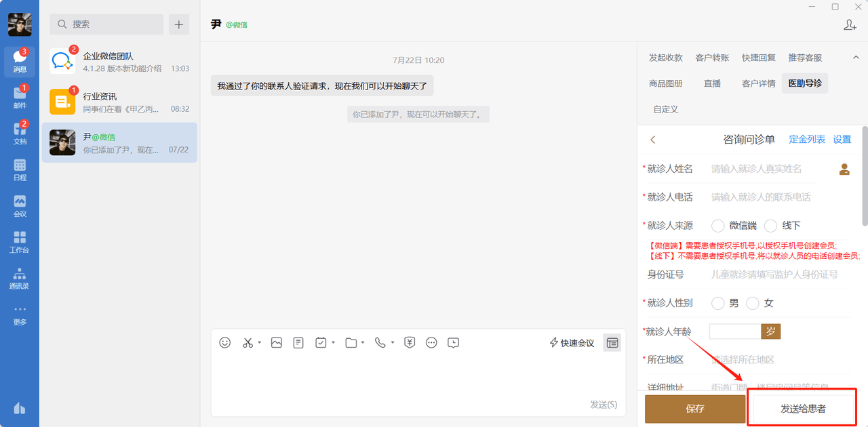This screenshot has height=427, width=868.
Task: Open the 设置 link in the form header
Action: point(842,140)
